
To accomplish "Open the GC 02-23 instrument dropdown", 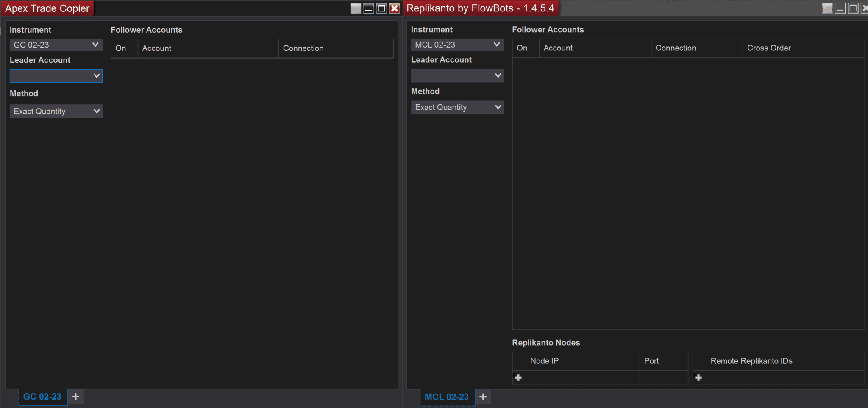I will (x=56, y=45).
